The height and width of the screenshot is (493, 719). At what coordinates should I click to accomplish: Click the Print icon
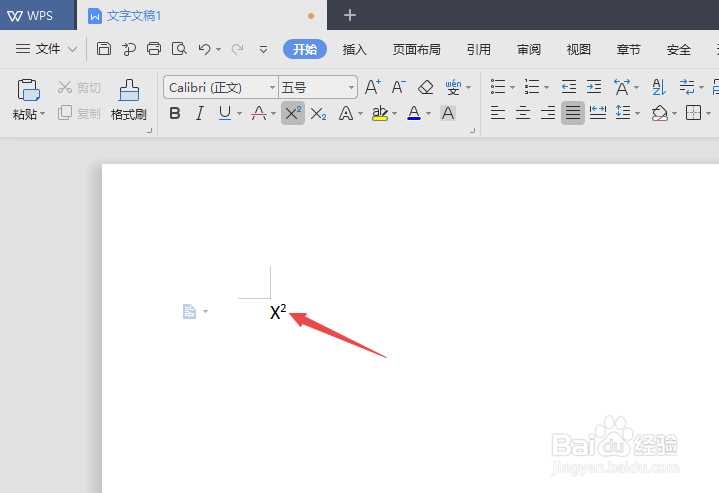[154, 48]
